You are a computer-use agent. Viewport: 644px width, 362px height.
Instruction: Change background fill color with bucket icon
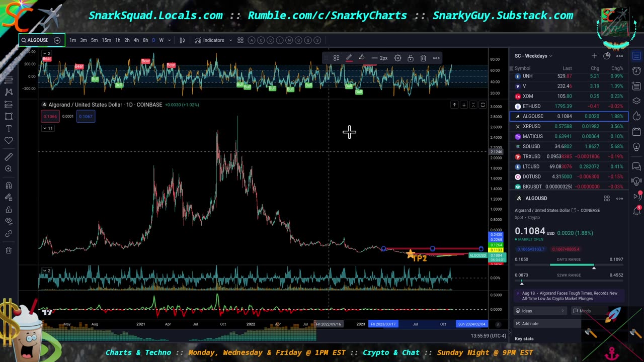(361, 58)
